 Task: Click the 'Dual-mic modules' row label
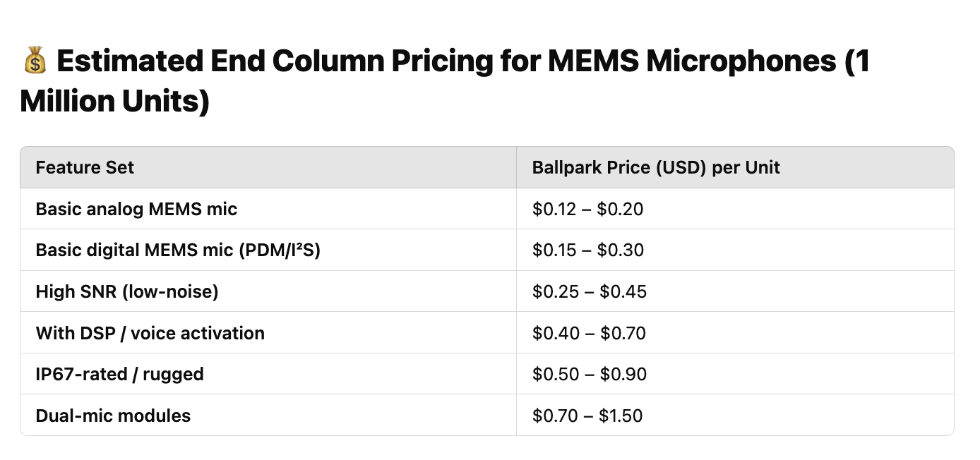tap(113, 416)
